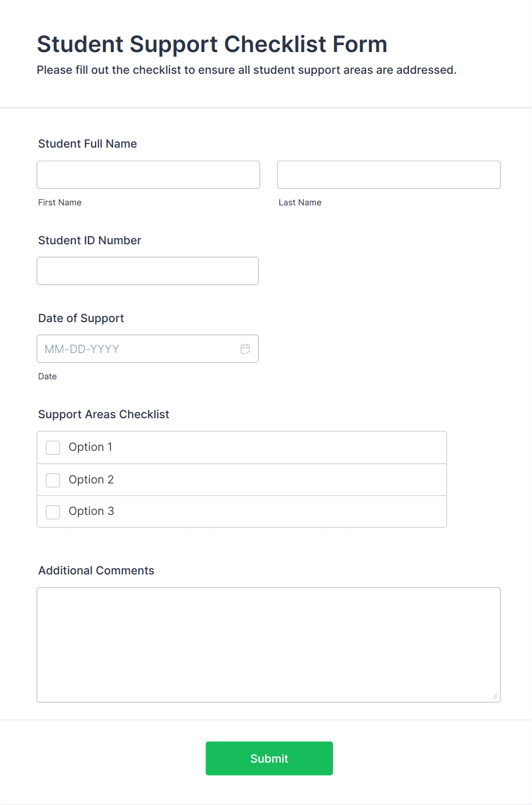Click inside the Additional Comments textarea

[268, 644]
